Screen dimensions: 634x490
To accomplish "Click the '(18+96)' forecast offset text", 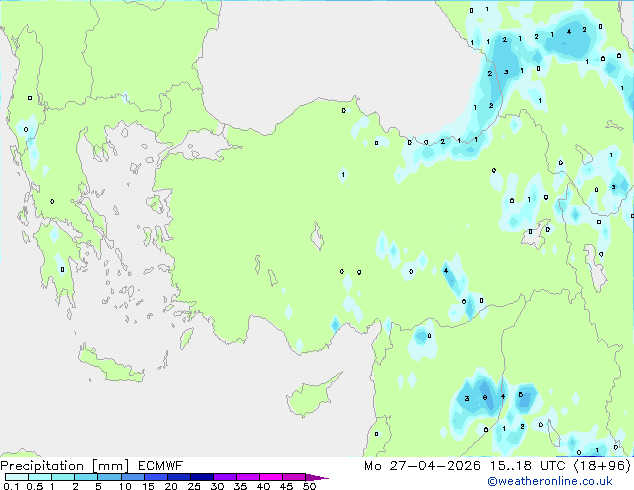I will 602,466.
